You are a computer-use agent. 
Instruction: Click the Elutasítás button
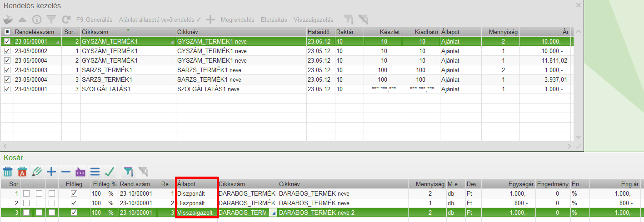pos(274,20)
